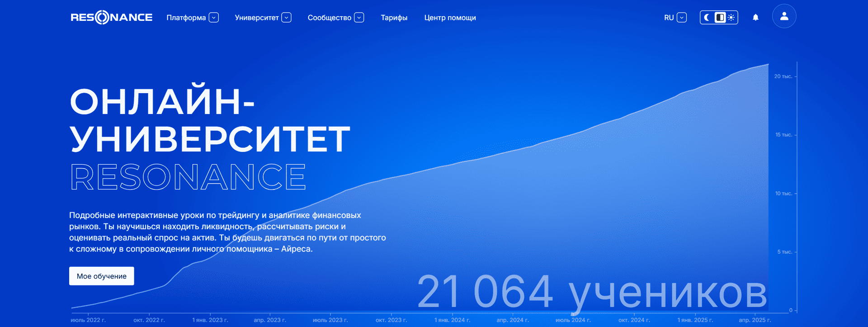The height and width of the screenshot is (327, 868).
Task: Click the июль 2022 г. axis label
Action: click(x=88, y=320)
